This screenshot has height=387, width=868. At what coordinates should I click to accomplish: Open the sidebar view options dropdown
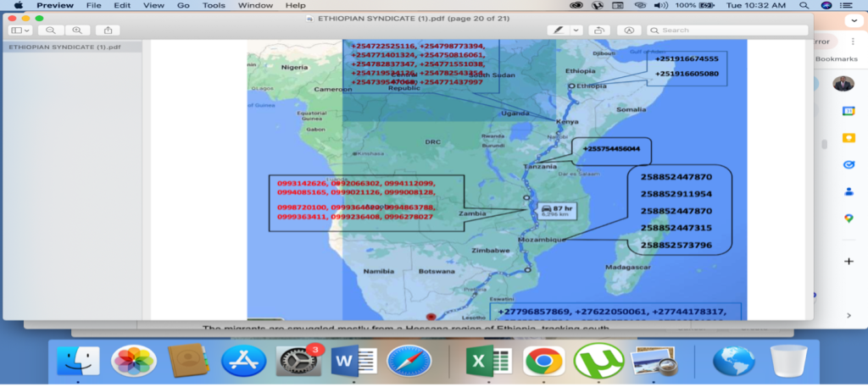[x=19, y=30]
